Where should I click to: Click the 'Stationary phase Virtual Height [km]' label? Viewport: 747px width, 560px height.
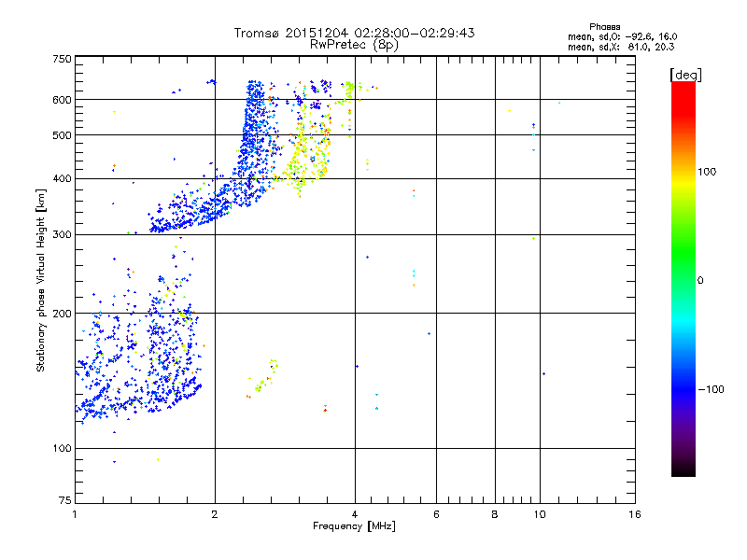[x=41, y=280]
